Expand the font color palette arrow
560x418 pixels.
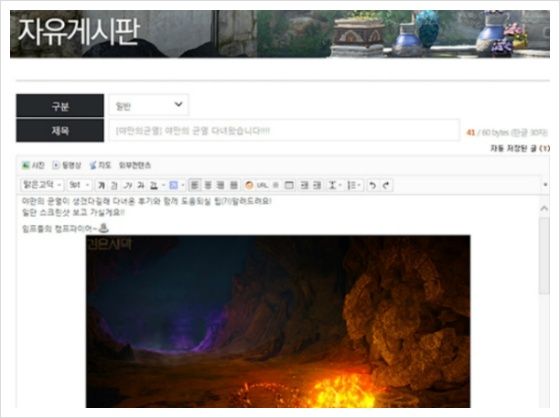(163, 185)
